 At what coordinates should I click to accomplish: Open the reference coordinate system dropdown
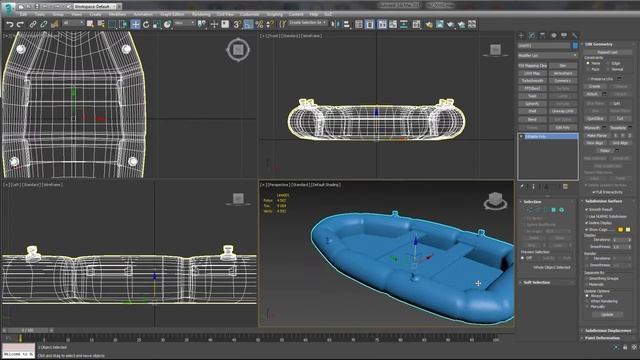(184, 24)
